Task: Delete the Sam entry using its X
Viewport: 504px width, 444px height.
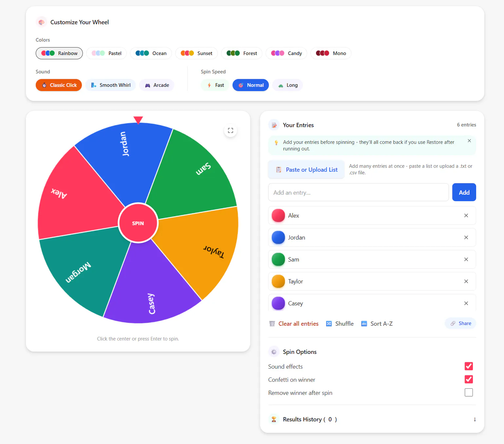Action: point(466,259)
